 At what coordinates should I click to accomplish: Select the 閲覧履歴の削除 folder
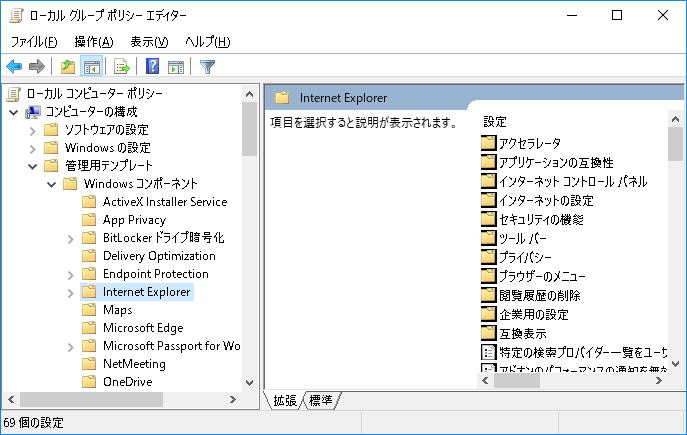coord(540,295)
